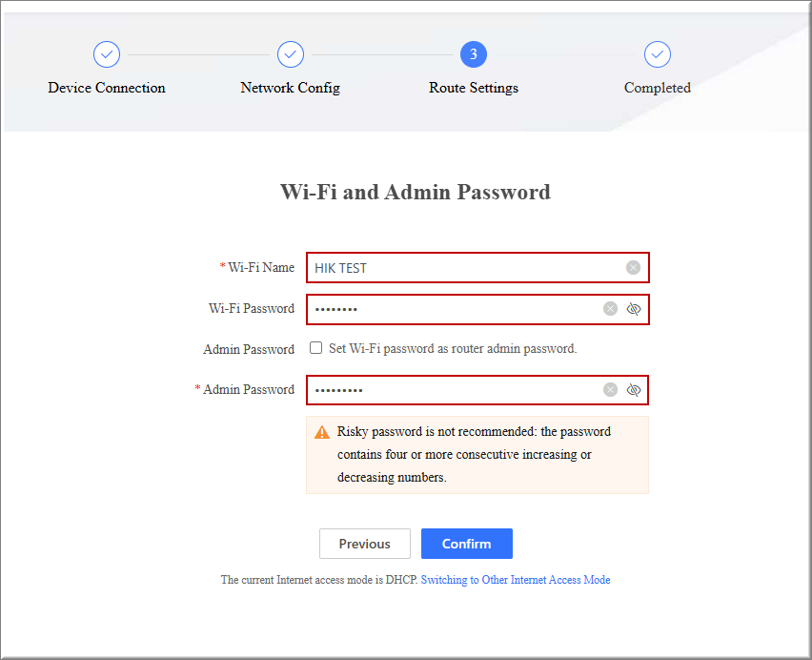
Task: Select the Completed step label
Action: click(x=658, y=88)
